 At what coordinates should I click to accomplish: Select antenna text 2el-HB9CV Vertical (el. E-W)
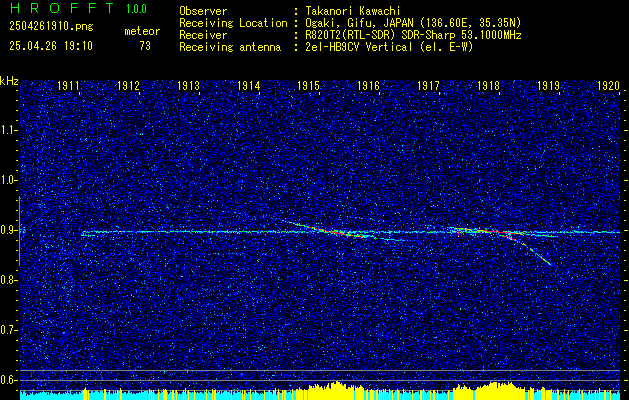(x=389, y=47)
